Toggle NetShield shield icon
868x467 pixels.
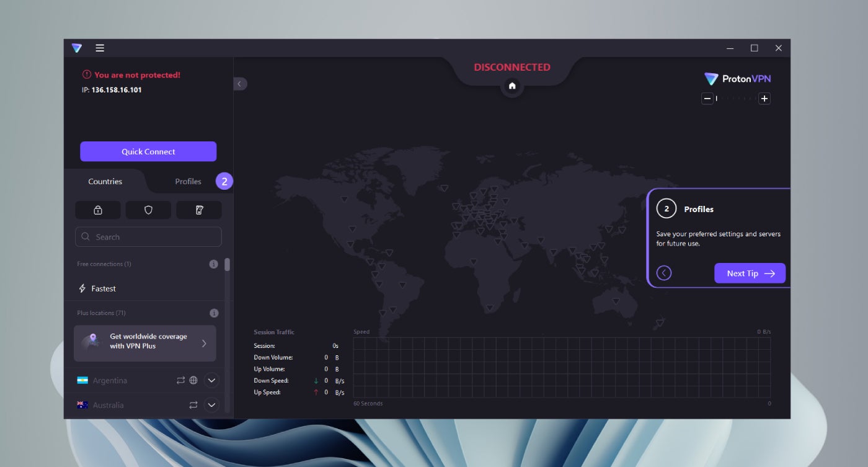point(148,210)
